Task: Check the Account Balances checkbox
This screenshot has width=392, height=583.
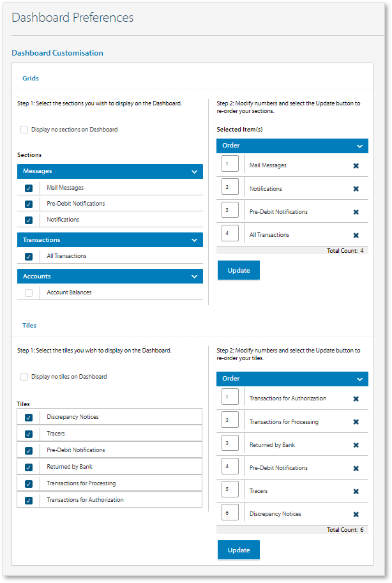Action: 27,292
